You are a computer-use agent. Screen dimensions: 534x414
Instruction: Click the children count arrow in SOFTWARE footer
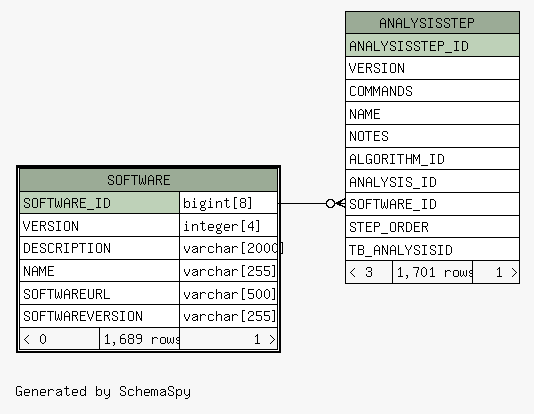pos(272,339)
